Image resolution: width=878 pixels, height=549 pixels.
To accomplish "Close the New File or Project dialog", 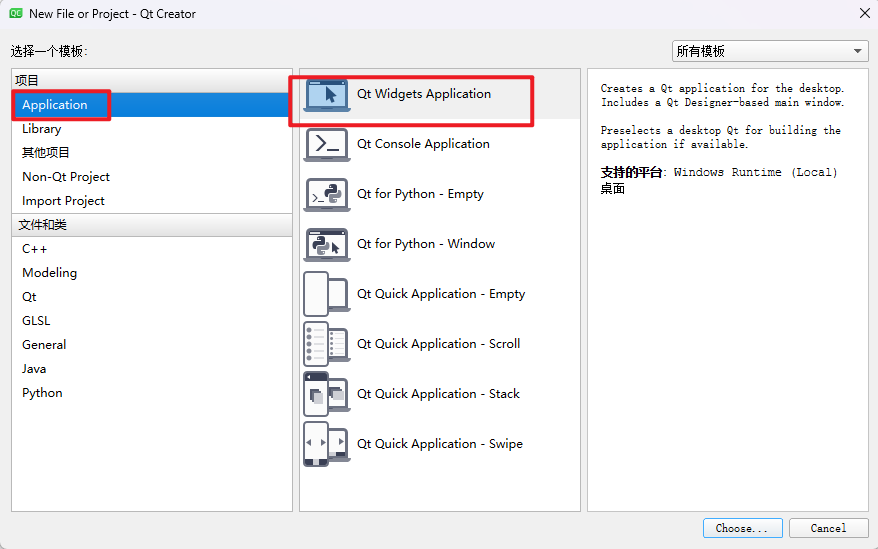I will pyautogui.click(x=865, y=13).
